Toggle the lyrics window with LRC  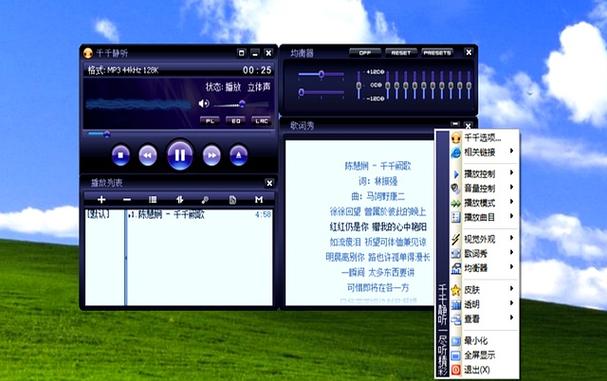(x=261, y=121)
